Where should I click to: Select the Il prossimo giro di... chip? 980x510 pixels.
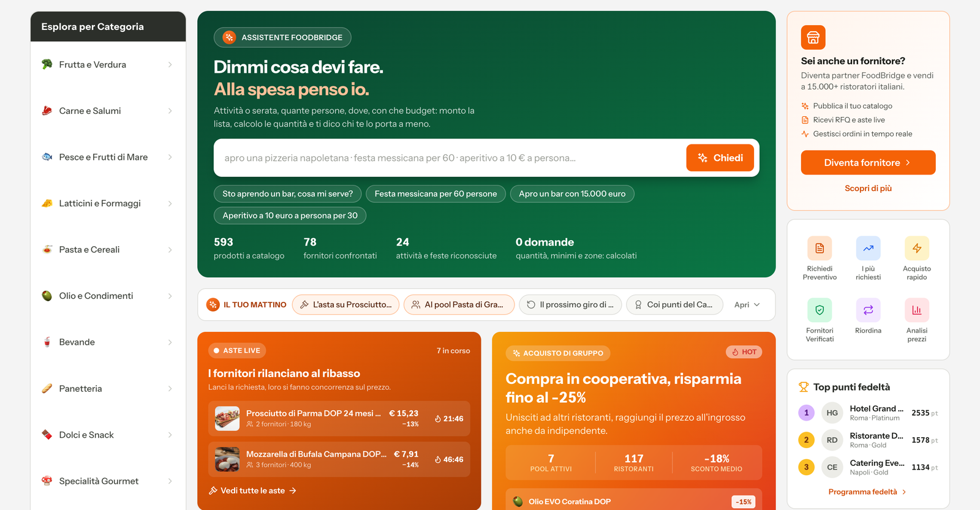pos(570,304)
